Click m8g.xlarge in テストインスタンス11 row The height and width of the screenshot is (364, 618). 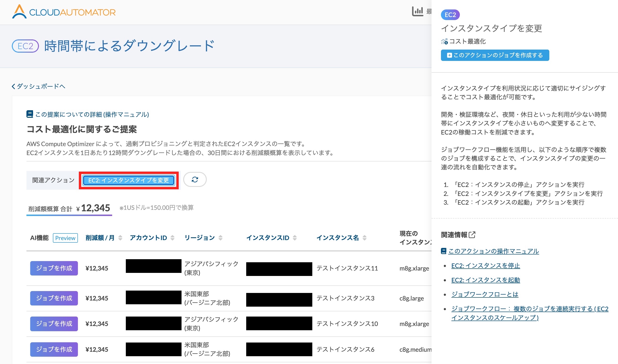[414, 268]
